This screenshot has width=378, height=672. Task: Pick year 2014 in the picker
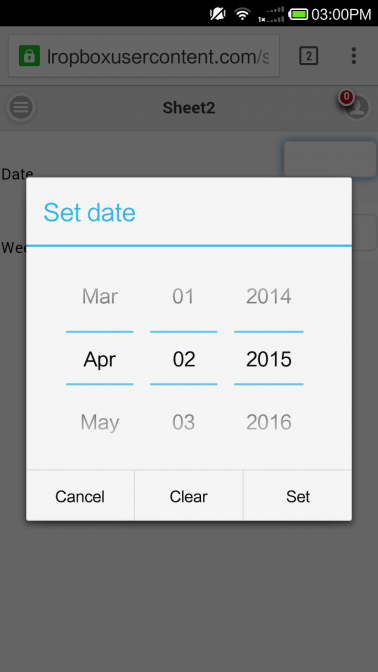269,297
